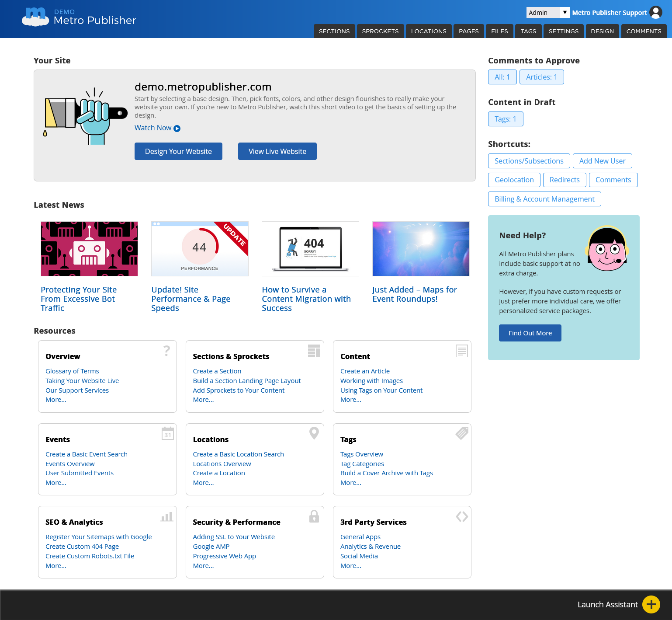This screenshot has height=620, width=672.
Task: Click the Watch Now link
Action: 153,128
